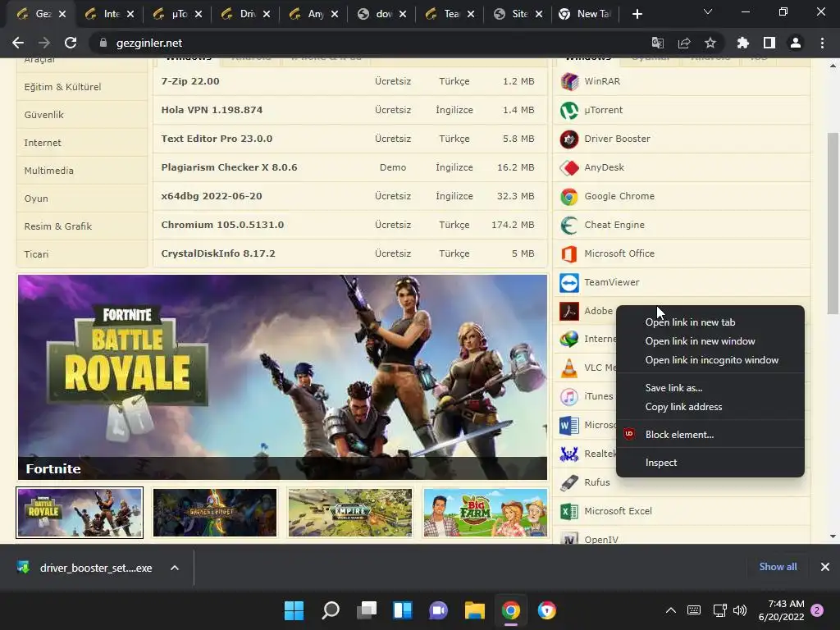This screenshot has height=630, width=840.
Task: Click the Rufus USB drive icon
Action: [x=569, y=482]
